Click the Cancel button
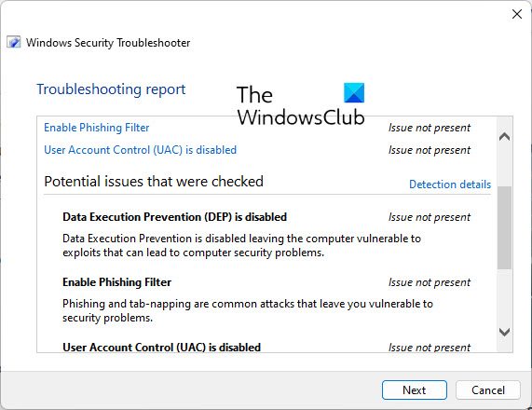Viewport: 532px width, 410px height. coord(488,390)
